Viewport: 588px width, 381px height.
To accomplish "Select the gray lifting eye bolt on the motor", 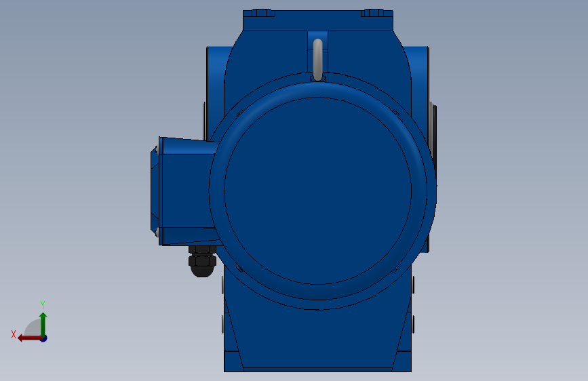I will tap(317, 60).
